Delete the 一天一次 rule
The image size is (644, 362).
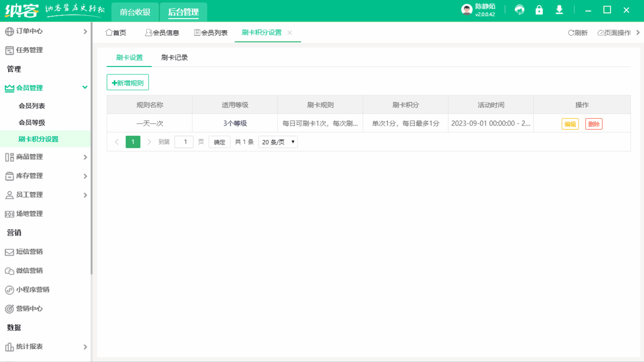(x=594, y=124)
